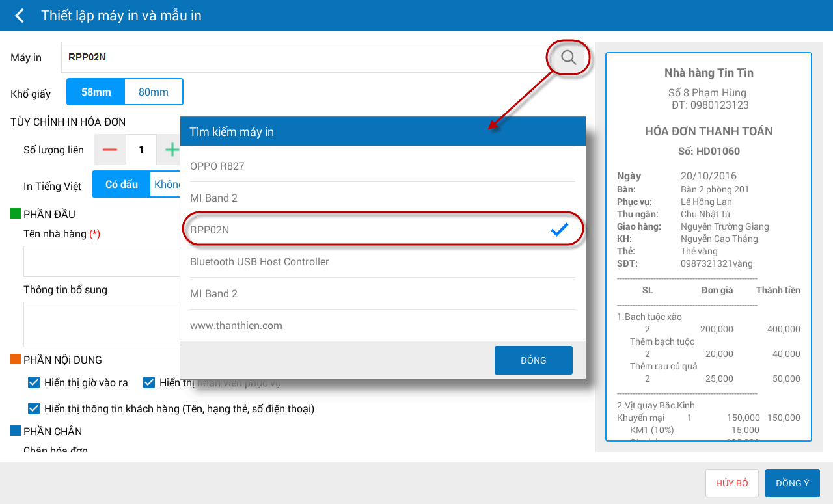
Task: Toggle 'Hiển thị giờ vào ra' checkbox
Action: pos(34,382)
